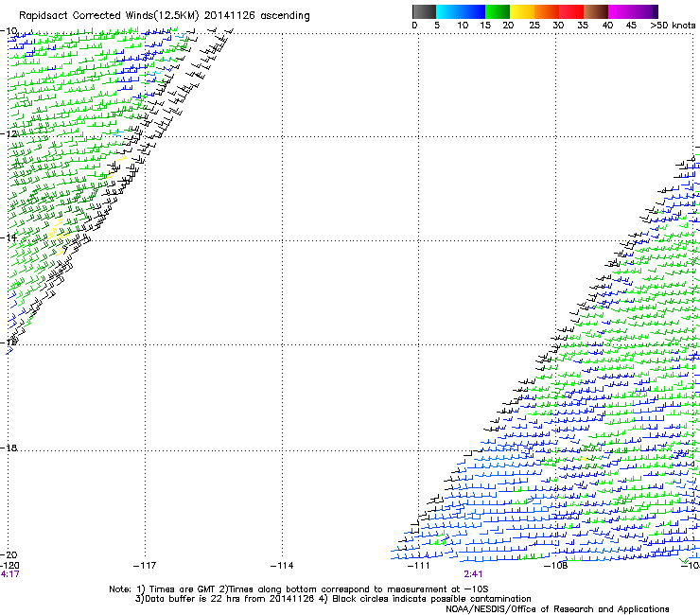Click the legend label '45' under color bar

tap(631, 26)
